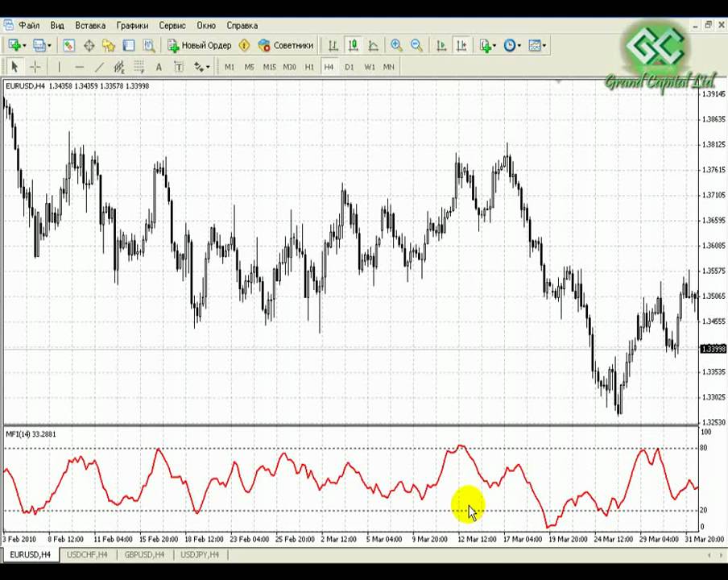Switch timeframe to M30
The width and height of the screenshot is (728, 580).
289,67
